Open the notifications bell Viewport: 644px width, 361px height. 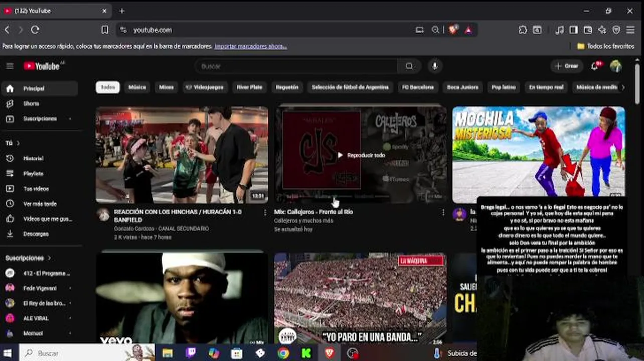tap(595, 66)
